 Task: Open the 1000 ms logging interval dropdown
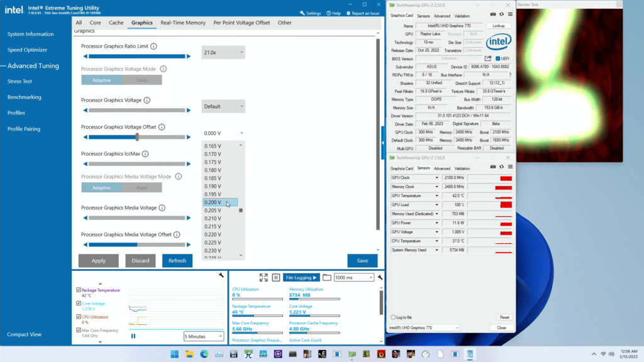pyautogui.click(x=353, y=278)
